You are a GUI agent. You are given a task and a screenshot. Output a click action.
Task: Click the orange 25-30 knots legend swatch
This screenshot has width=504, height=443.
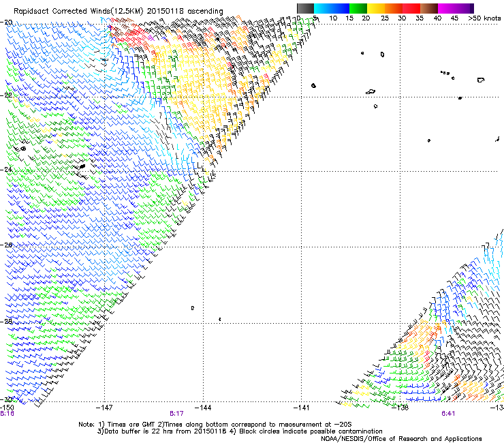pos(394,8)
